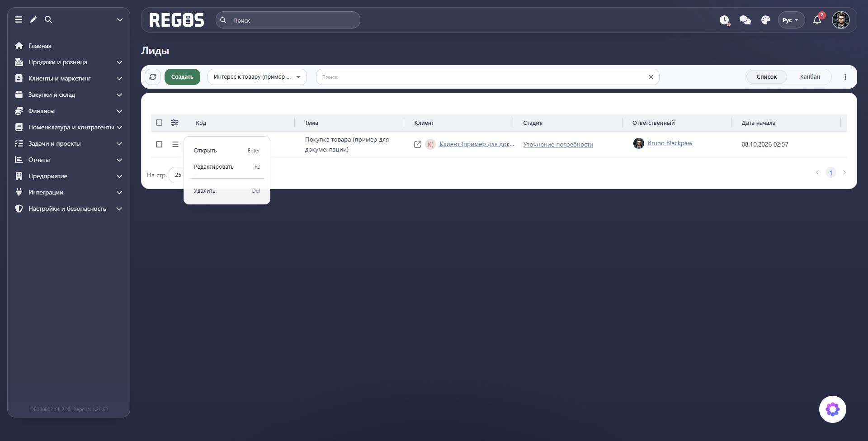Click the refresh icon beside Создать

click(153, 77)
